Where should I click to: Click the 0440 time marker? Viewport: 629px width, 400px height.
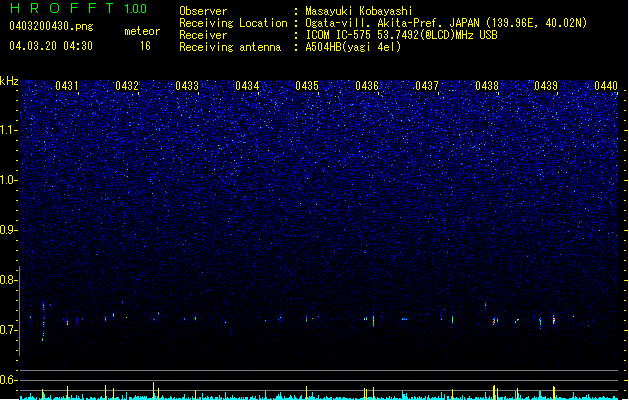click(x=606, y=86)
